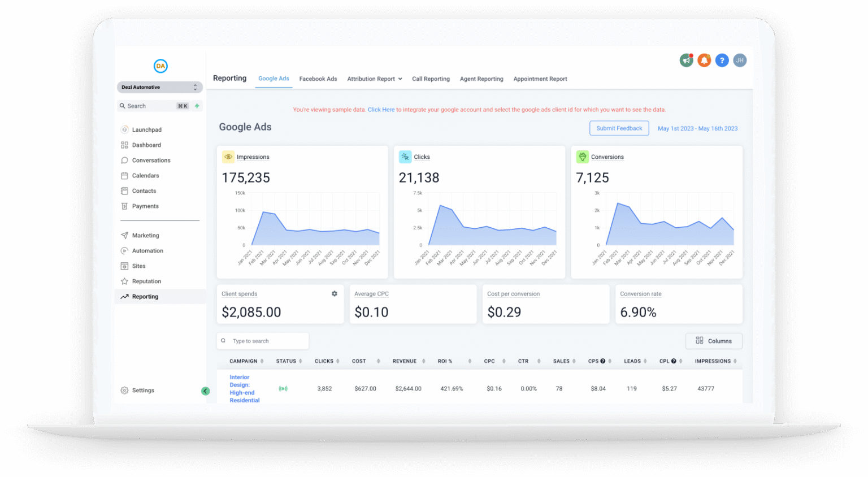Open the orange notification bell

(704, 60)
